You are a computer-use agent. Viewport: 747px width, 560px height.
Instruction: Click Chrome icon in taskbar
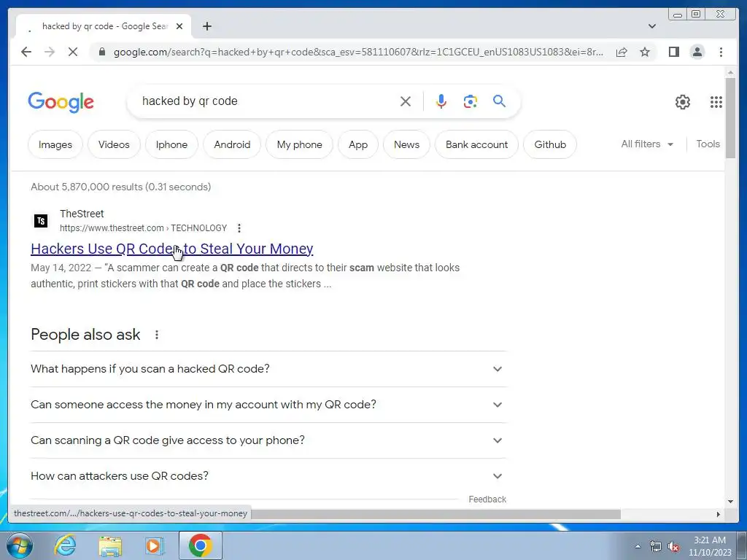(x=200, y=545)
